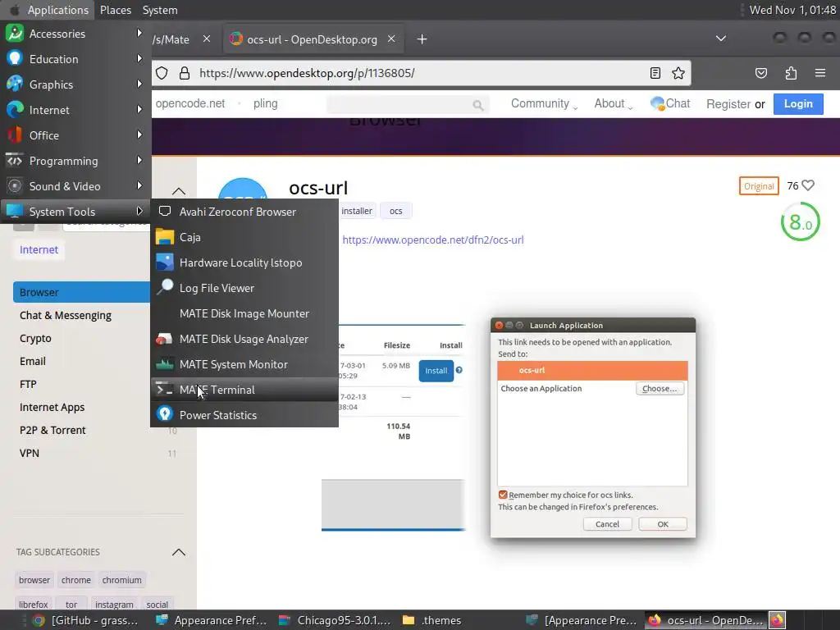Open MATE Disk Image Mounter
840x630 pixels.
244,313
